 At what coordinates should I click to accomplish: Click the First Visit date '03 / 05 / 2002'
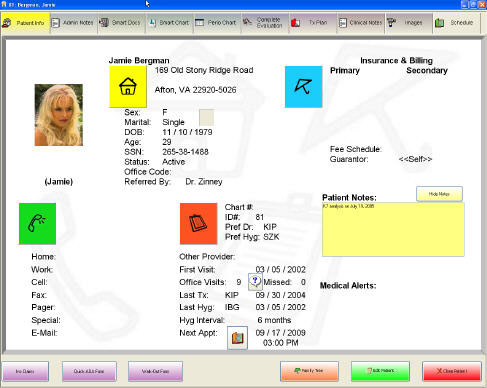click(281, 269)
